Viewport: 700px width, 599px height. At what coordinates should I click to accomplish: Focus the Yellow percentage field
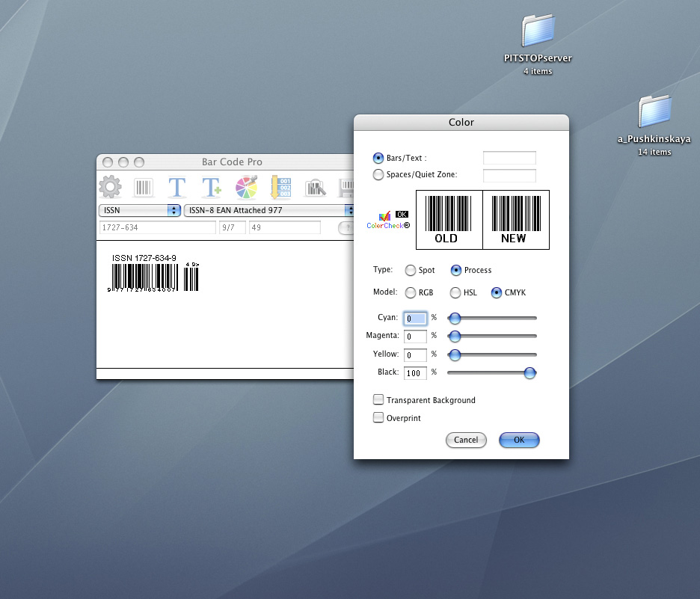point(415,355)
